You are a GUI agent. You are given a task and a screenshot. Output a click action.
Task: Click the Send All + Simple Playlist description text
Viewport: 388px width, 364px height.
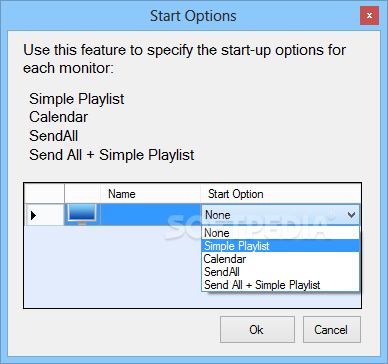coord(112,155)
